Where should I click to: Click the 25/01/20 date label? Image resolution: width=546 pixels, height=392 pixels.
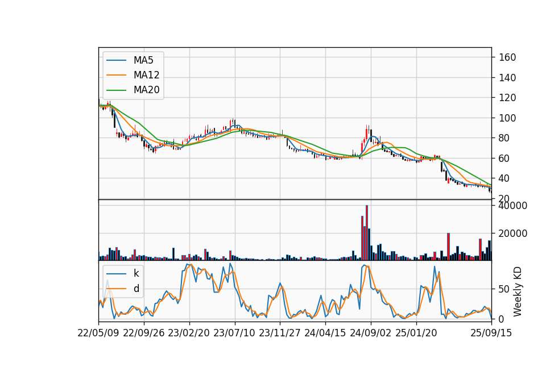(416, 333)
